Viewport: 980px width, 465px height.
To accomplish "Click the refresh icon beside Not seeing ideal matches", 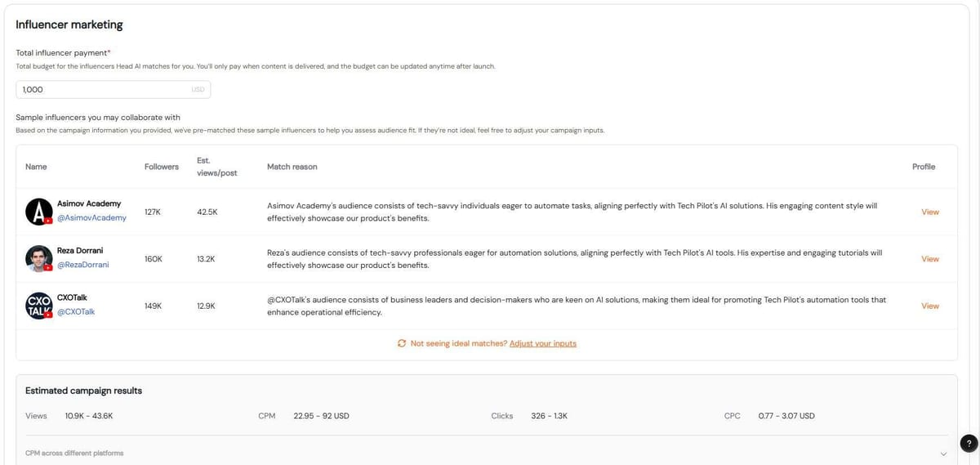I will tap(402, 343).
